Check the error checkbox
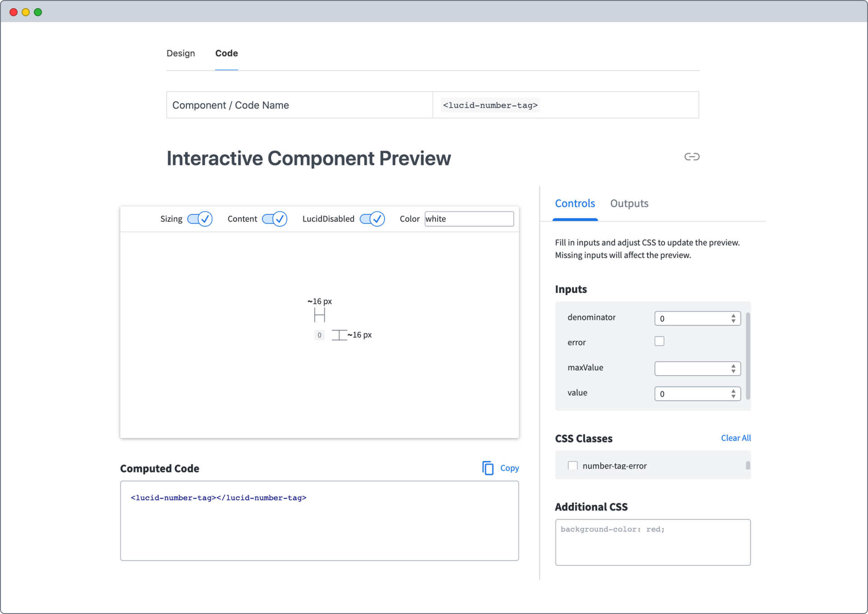This screenshot has height=614, width=868. click(x=659, y=341)
